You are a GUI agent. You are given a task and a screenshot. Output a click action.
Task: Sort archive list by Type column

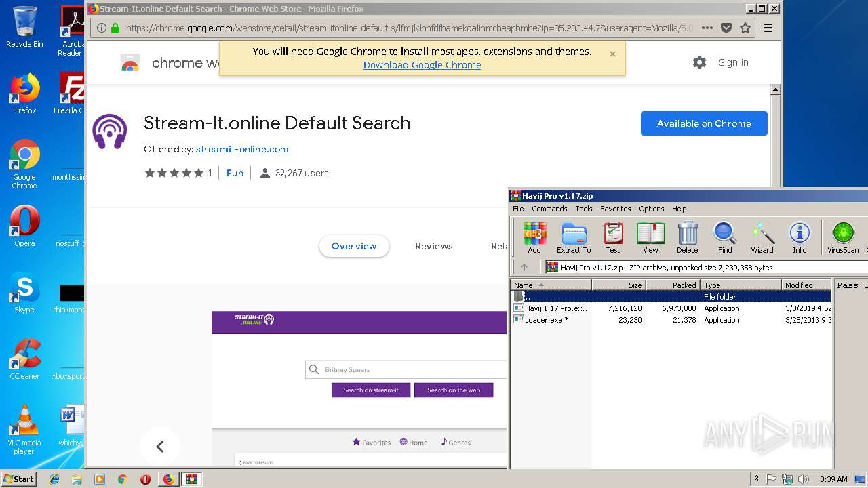coord(741,285)
